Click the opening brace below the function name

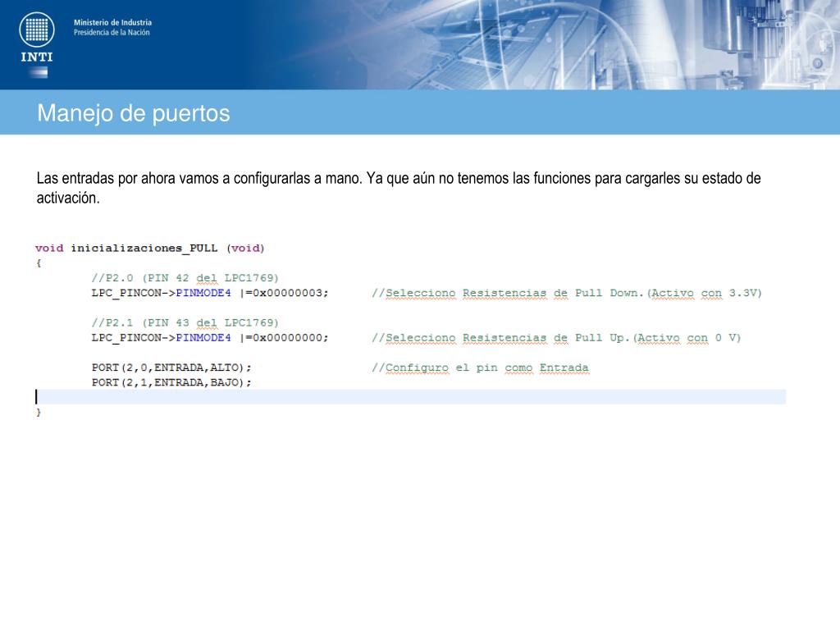point(39,263)
